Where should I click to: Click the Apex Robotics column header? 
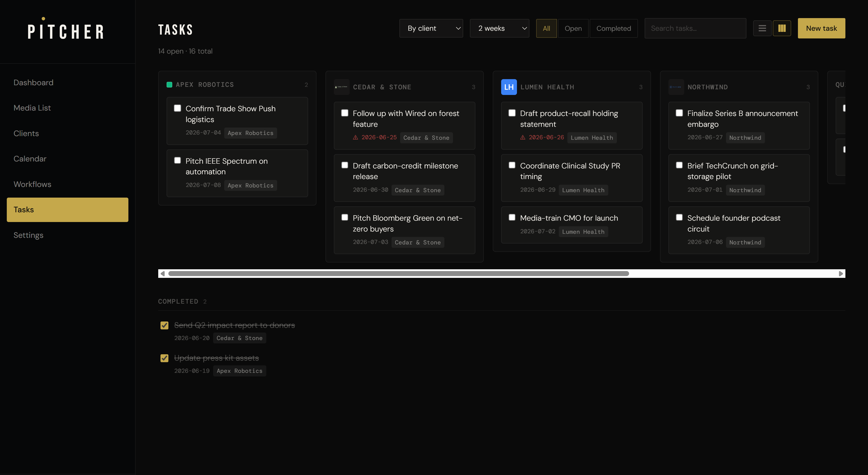205,85
